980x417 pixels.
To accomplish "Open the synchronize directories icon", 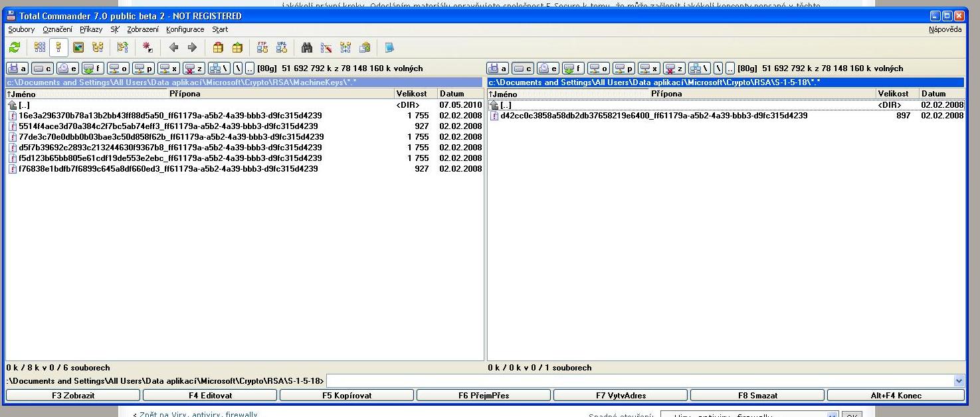I will (x=345, y=47).
